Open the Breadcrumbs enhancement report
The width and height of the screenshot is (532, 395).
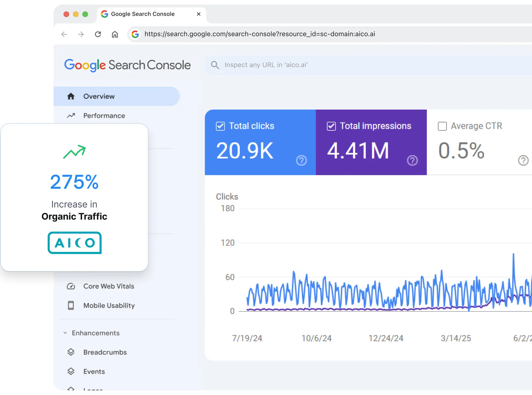pyautogui.click(x=105, y=352)
